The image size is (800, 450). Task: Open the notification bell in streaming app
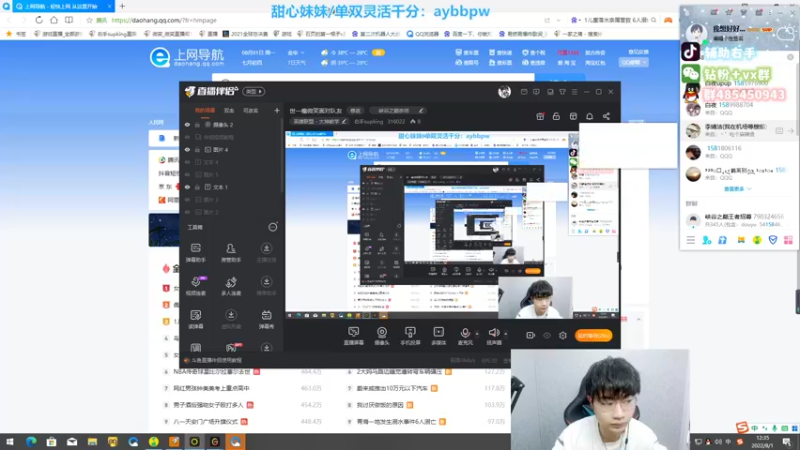(x=589, y=116)
